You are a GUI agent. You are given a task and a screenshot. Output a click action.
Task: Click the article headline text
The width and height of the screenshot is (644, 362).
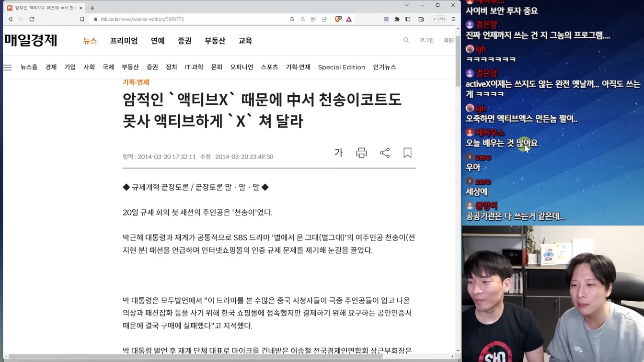pos(262,110)
